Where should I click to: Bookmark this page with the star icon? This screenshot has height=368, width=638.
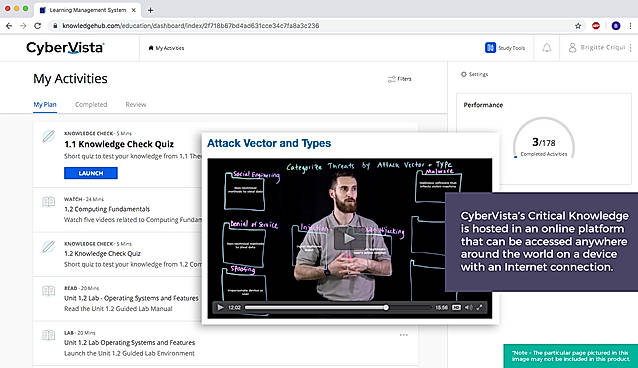pyautogui.click(x=578, y=26)
